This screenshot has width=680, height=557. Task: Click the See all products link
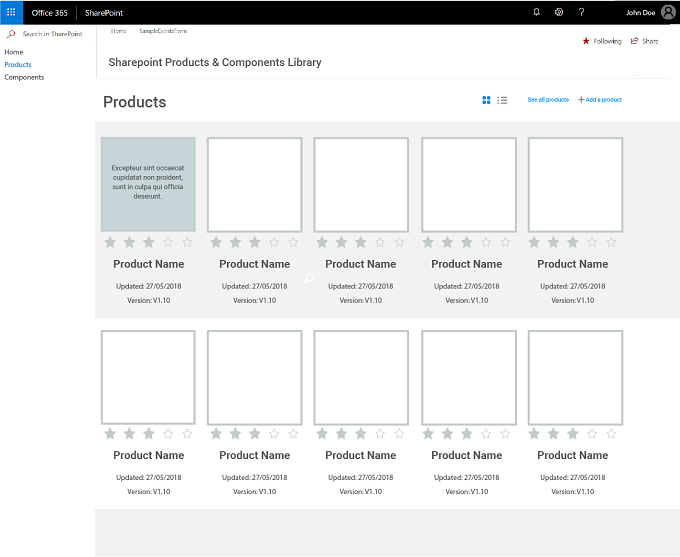pyautogui.click(x=548, y=100)
